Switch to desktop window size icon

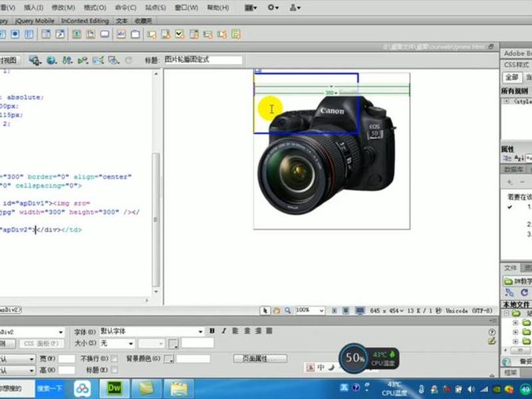coord(360,311)
